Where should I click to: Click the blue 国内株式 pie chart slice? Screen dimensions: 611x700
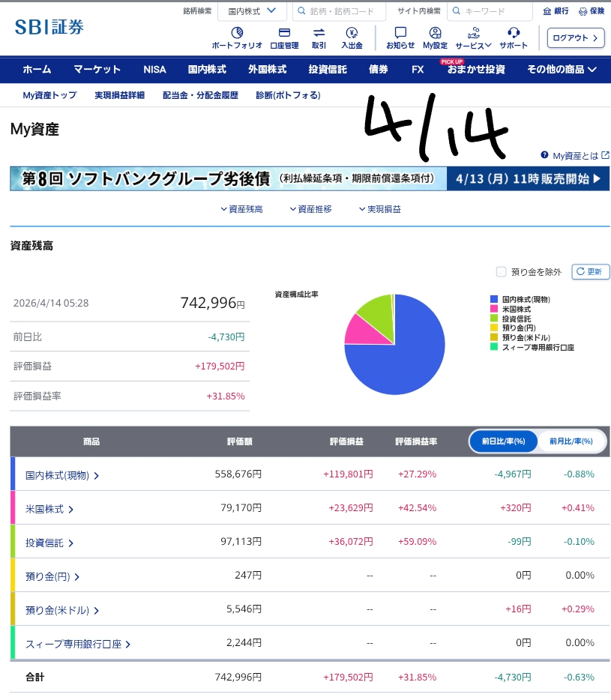[x=405, y=360]
